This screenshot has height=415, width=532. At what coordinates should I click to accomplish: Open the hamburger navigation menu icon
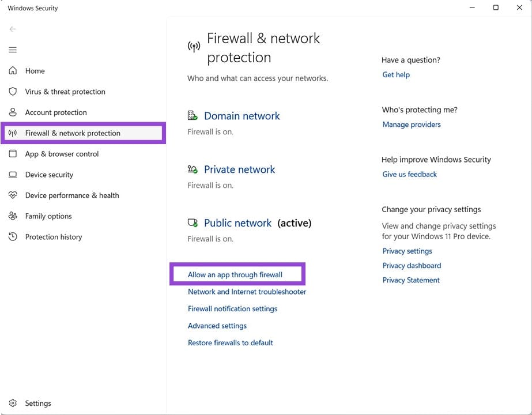[13, 50]
